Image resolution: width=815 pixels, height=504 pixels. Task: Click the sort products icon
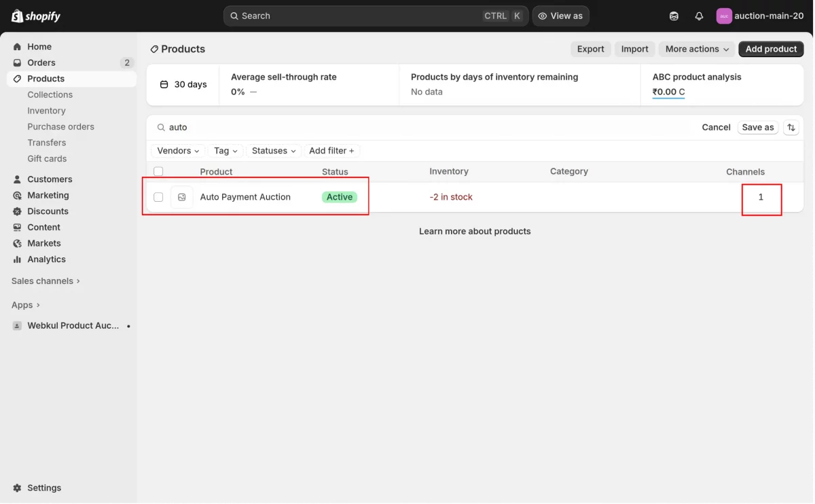[x=791, y=127]
